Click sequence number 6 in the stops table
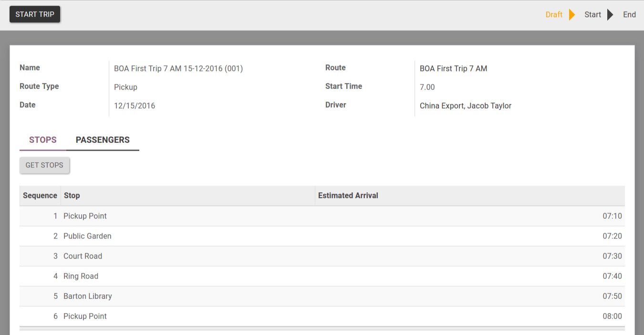Viewport: 644px width, 335px height. click(x=55, y=316)
